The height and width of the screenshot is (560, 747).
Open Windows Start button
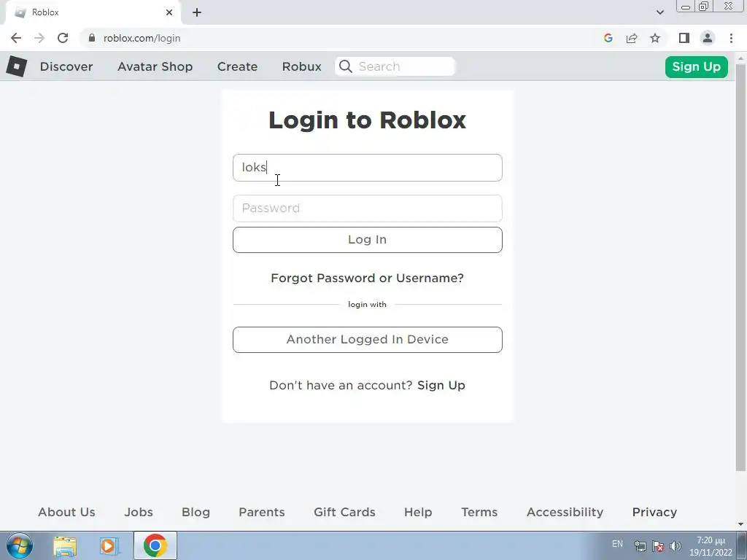coord(20,545)
